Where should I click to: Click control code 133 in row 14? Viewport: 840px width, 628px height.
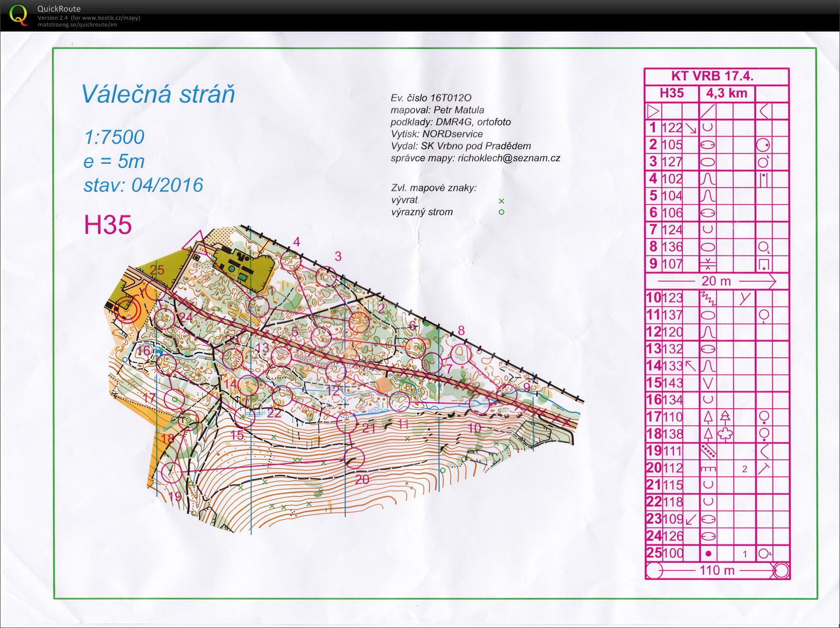pyautogui.click(x=671, y=366)
